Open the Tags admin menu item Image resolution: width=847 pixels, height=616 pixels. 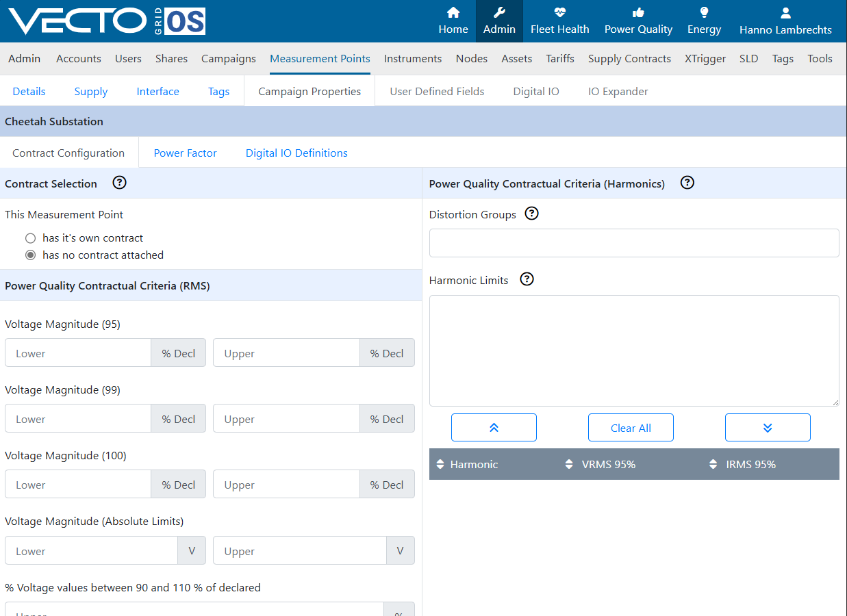(783, 59)
